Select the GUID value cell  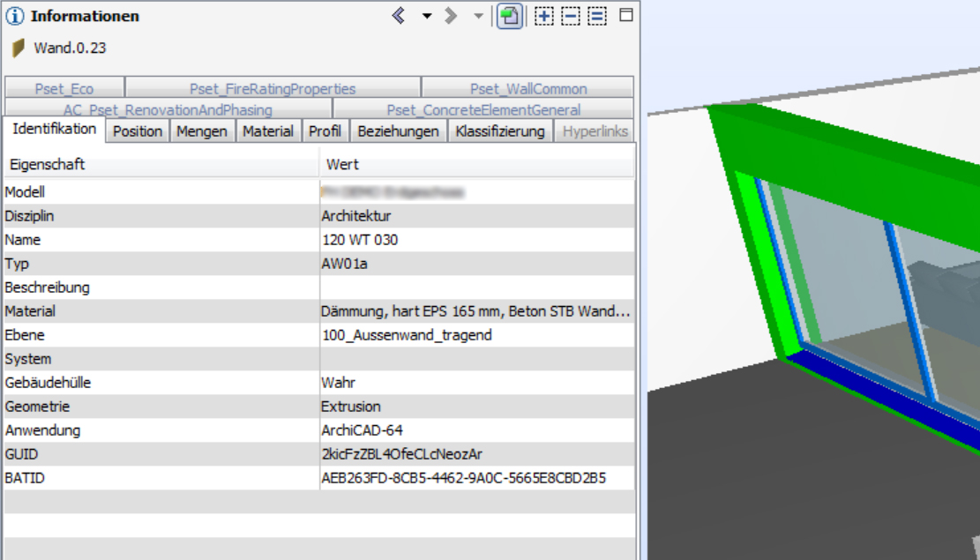click(x=476, y=454)
